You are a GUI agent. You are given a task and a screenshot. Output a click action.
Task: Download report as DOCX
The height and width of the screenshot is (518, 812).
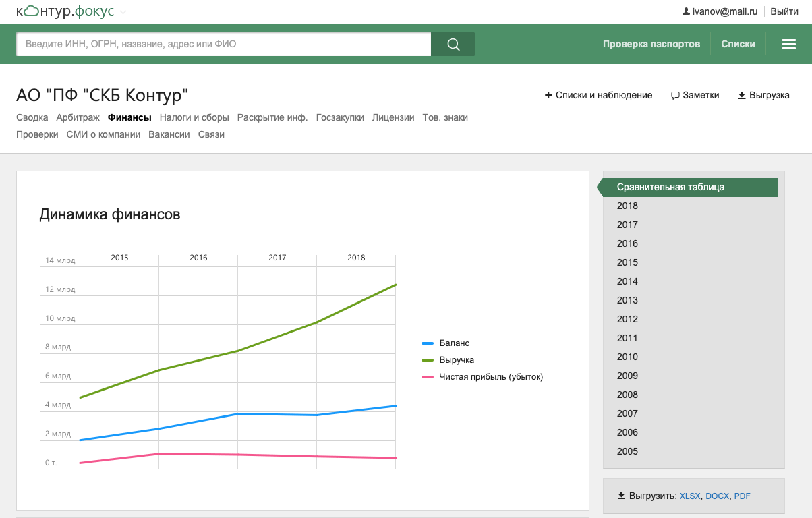point(718,496)
